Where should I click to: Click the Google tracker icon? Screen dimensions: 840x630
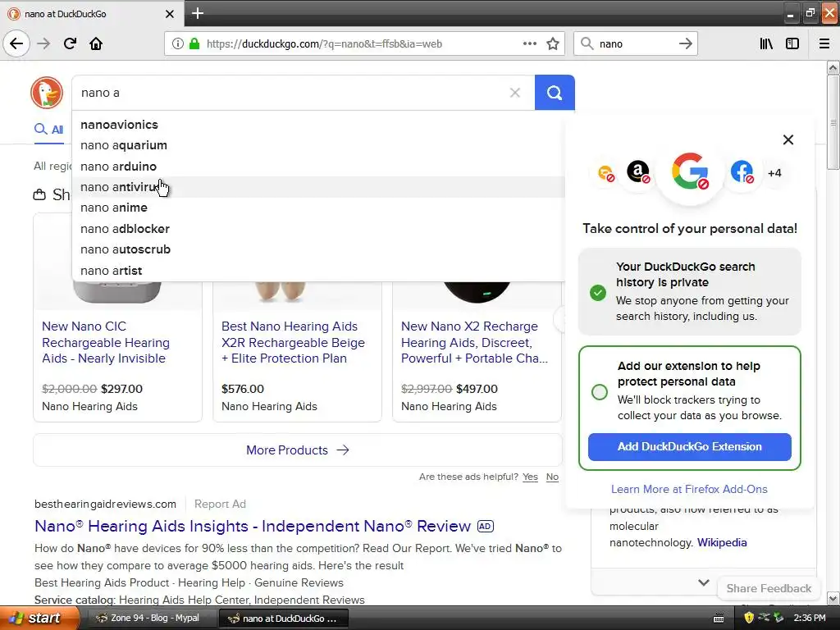point(690,171)
